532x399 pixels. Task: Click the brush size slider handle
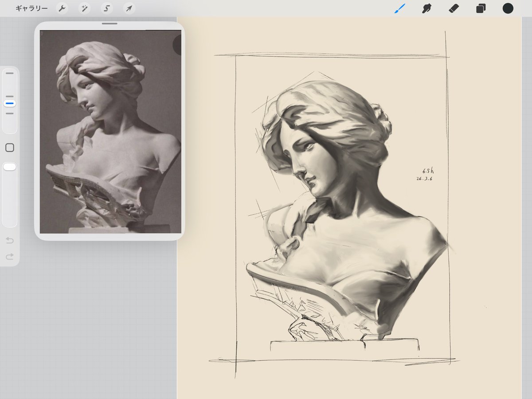[10, 103]
